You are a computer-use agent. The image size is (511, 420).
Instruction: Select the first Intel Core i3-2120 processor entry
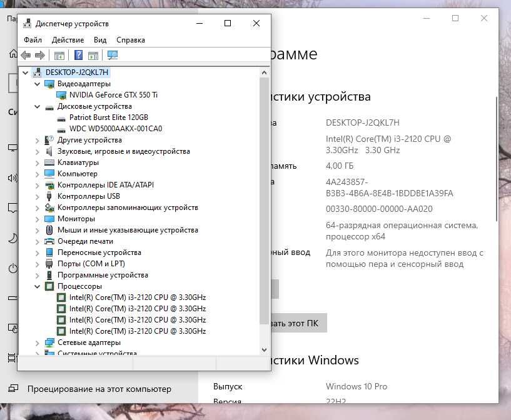point(137,297)
